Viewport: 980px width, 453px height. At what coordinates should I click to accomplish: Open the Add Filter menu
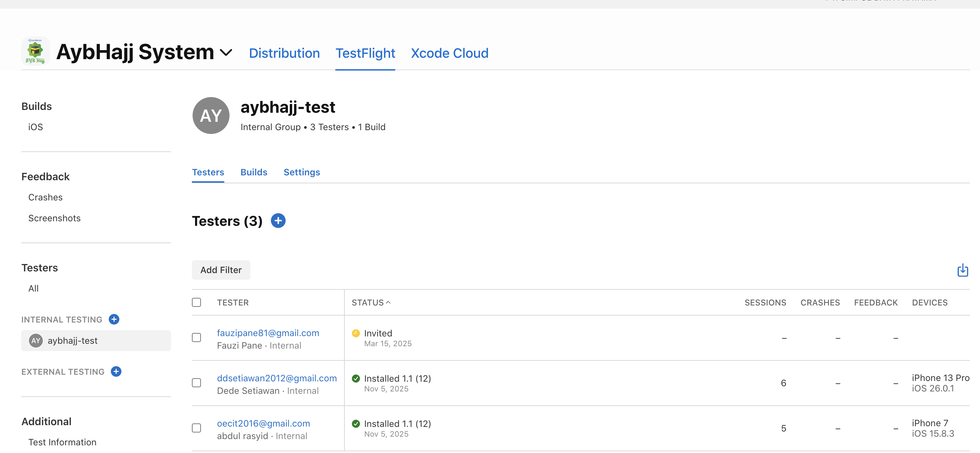click(x=221, y=270)
